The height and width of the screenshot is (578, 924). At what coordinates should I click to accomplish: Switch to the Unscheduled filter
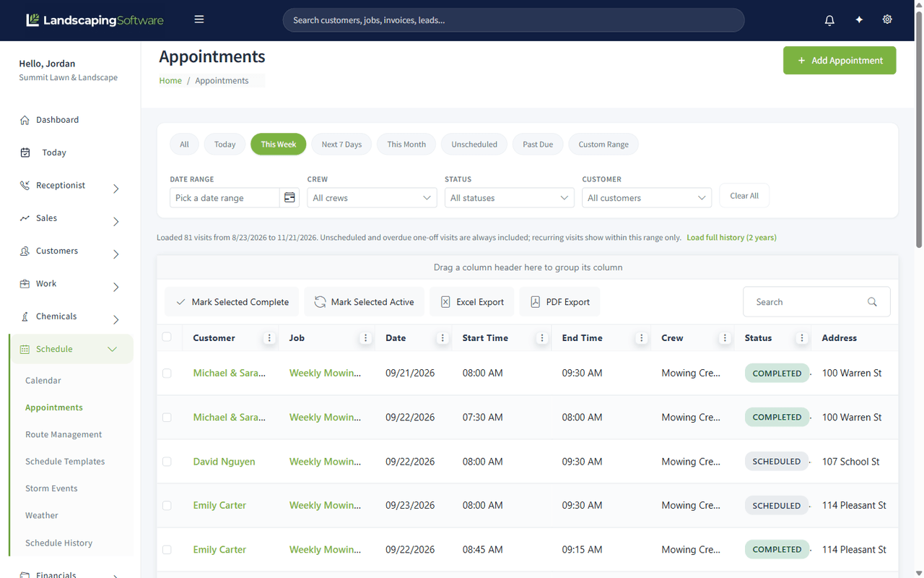pyautogui.click(x=474, y=144)
